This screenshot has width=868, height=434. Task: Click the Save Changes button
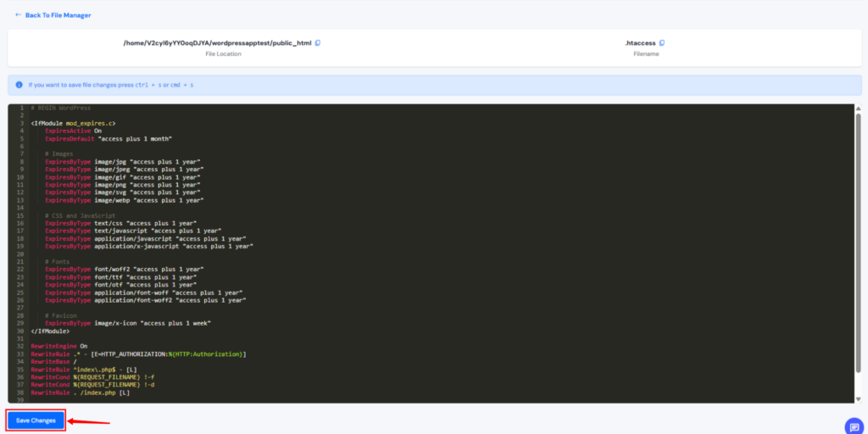(36, 420)
